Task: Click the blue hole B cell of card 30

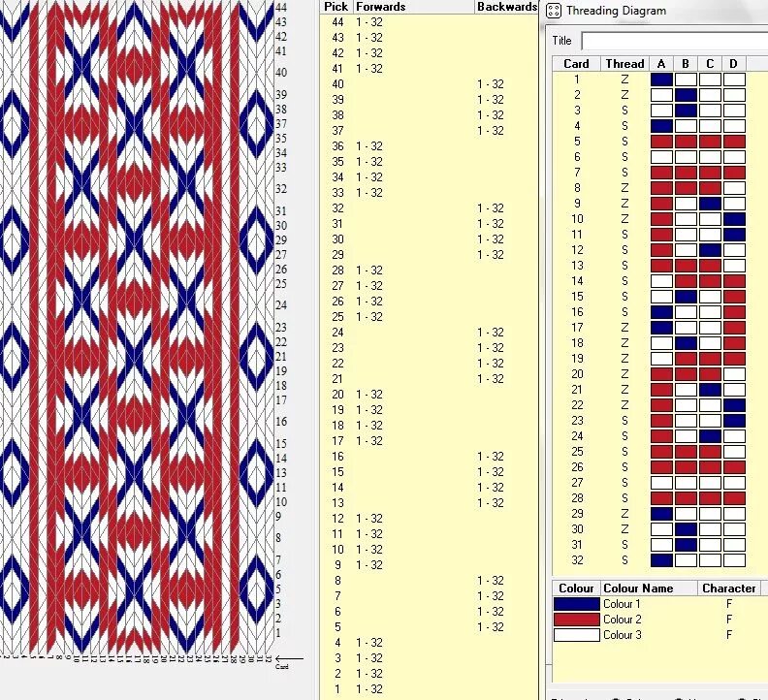Action: point(686,529)
